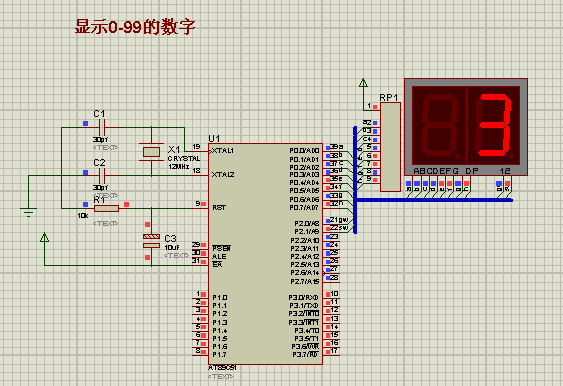
Task: Select the unlit left digit of display
Action: click(439, 126)
